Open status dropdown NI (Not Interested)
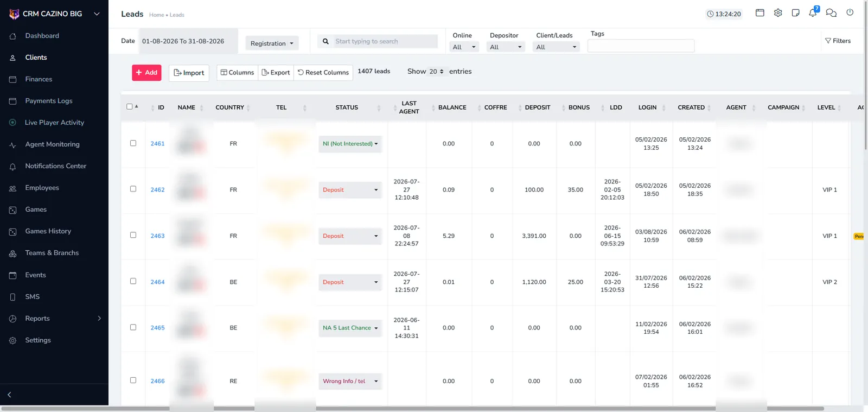Image resolution: width=868 pixels, height=412 pixels. coord(350,144)
